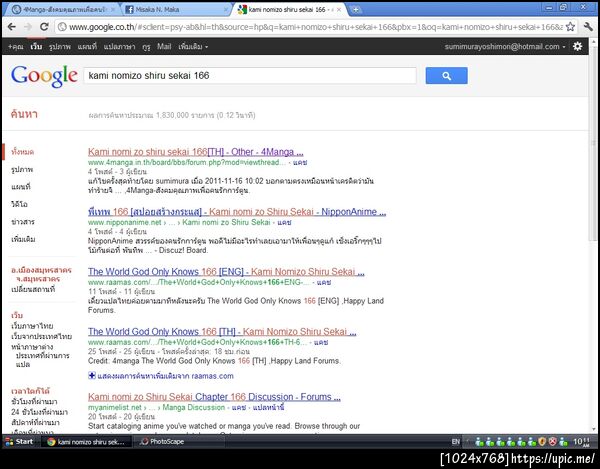The image size is (600, 469).
Task: Filter results by ข่าวสาร in sidebar
Action: point(23,222)
